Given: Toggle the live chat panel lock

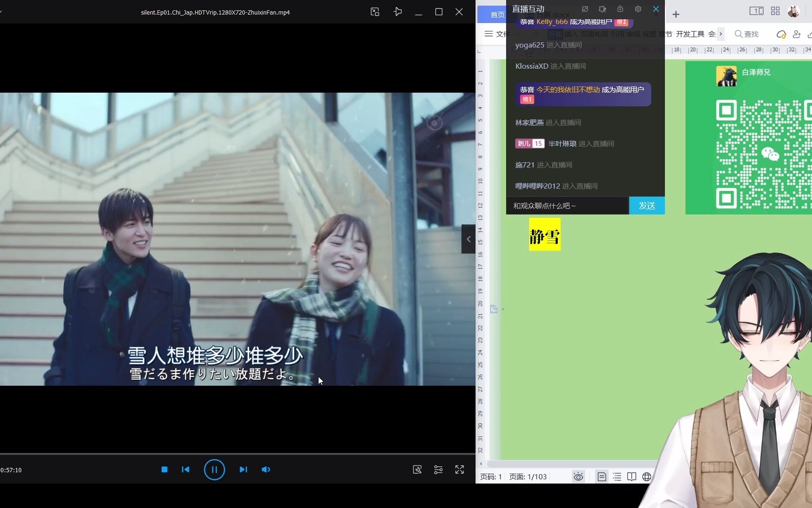Looking at the screenshot, I should point(620,9).
